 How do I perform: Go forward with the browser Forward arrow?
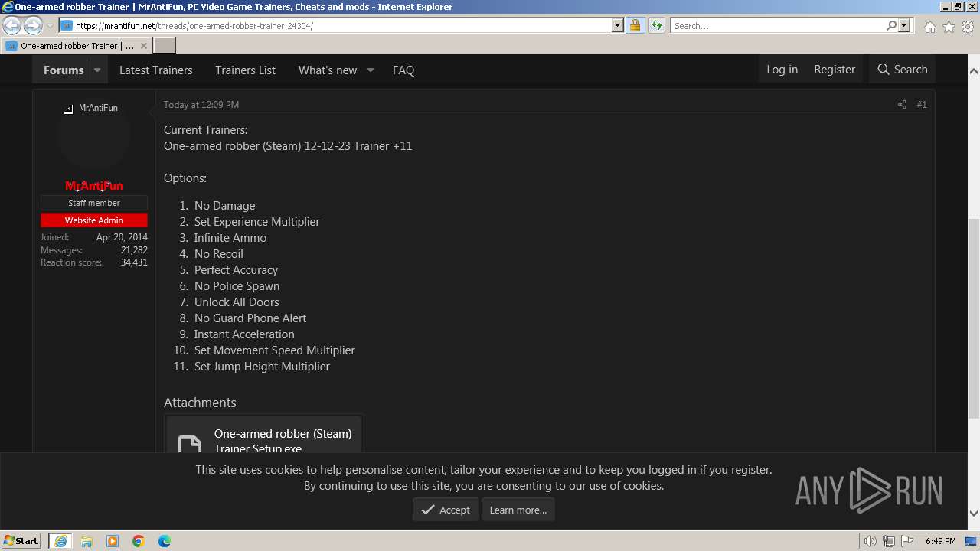coord(32,25)
